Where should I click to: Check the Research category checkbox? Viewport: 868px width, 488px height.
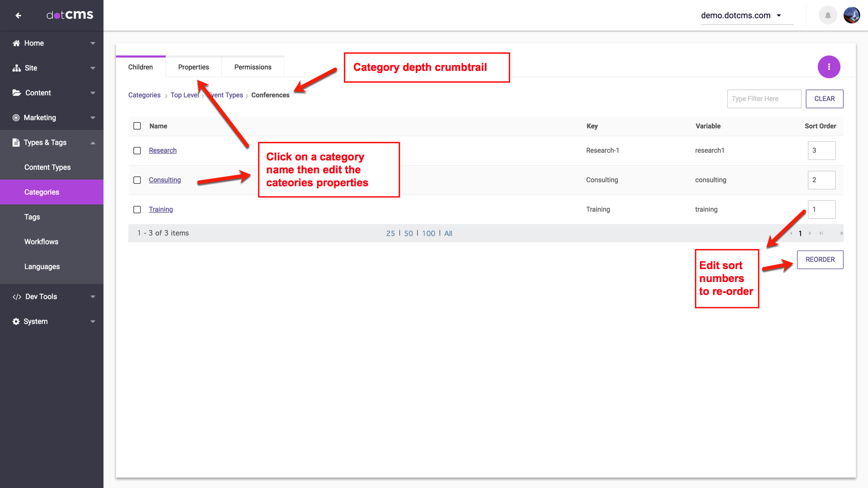click(x=137, y=151)
